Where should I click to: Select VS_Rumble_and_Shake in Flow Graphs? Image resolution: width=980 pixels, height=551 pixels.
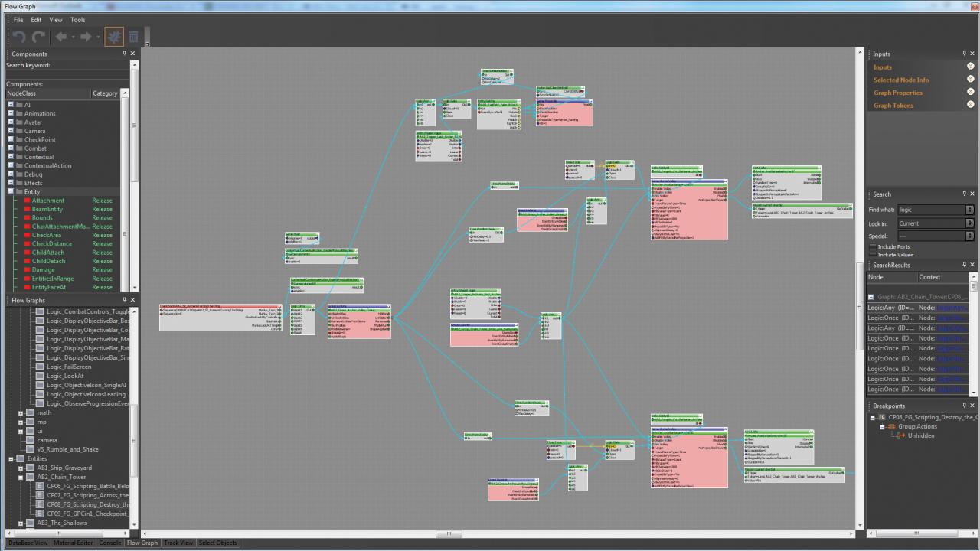click(67, 449)
